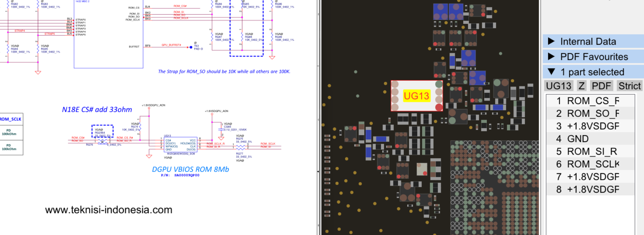The height and width of the screenshot is (235, 644).
Task: Select pin 6 ROM_SCLK in the pin list
Action: click(590, 164)
